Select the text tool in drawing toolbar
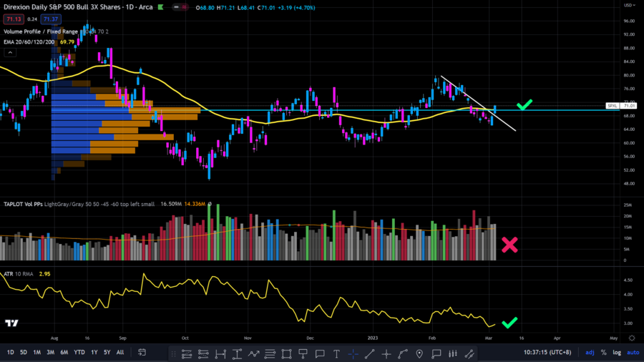The image size is (644, 362). click(336, 353)
